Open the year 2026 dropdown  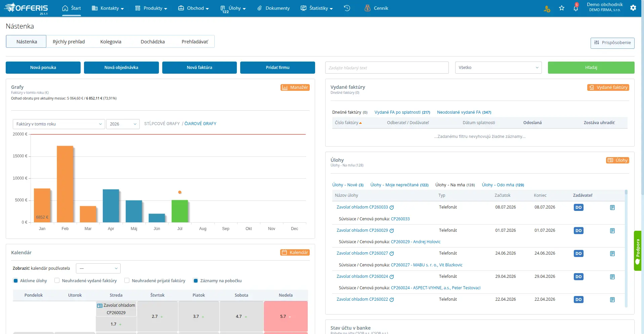point(123,124)
